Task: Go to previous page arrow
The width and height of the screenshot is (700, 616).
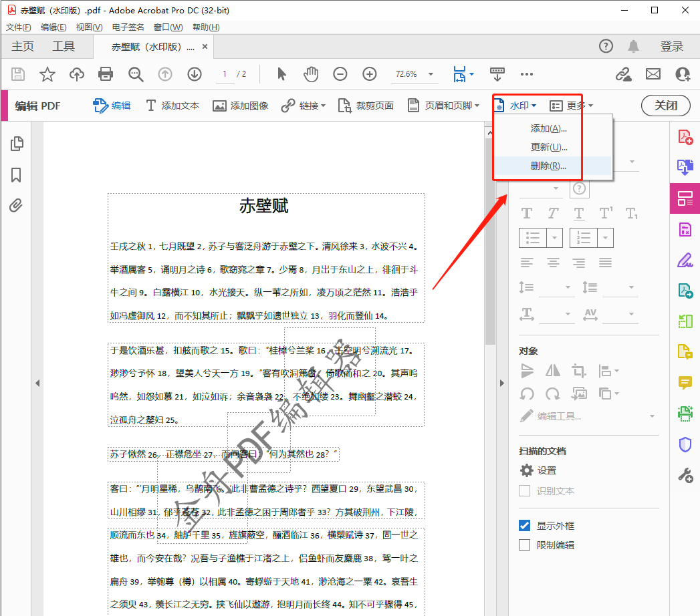Action: pos(165,74)
